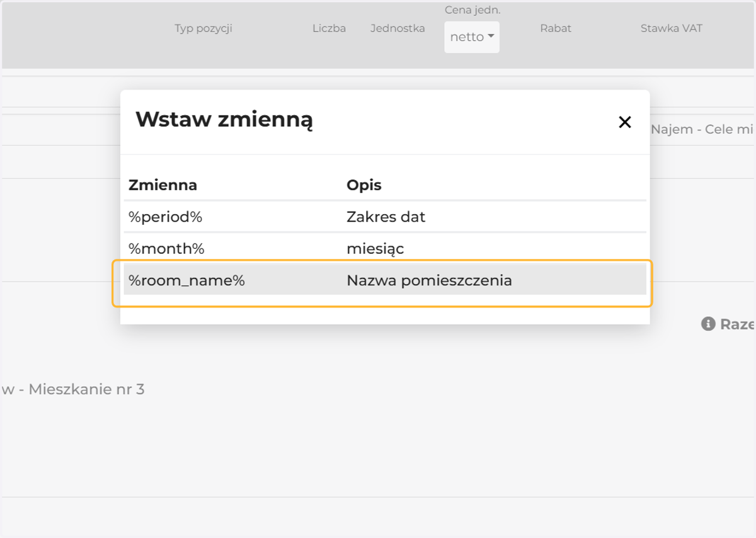756x538 pixels.
Task: Click the Zakres dat description
Action: point(386,217)
